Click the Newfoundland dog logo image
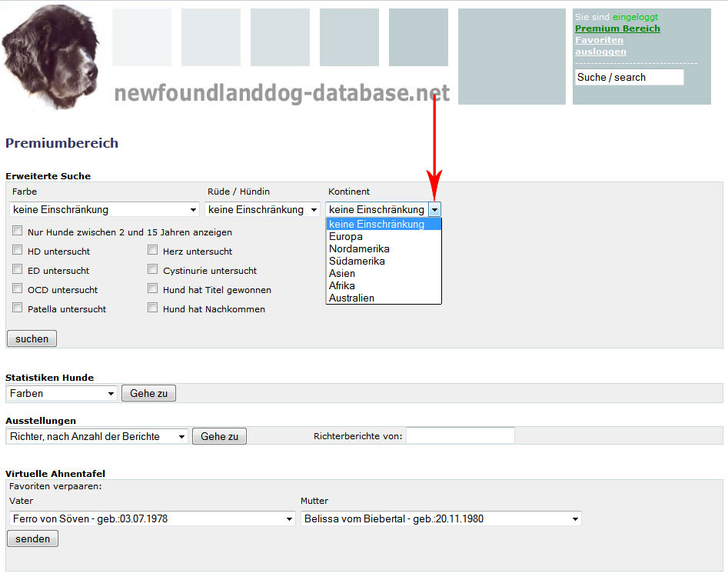The width and height of the screenshot is (728, 580). pyautogui.click(x=51, y=56)
